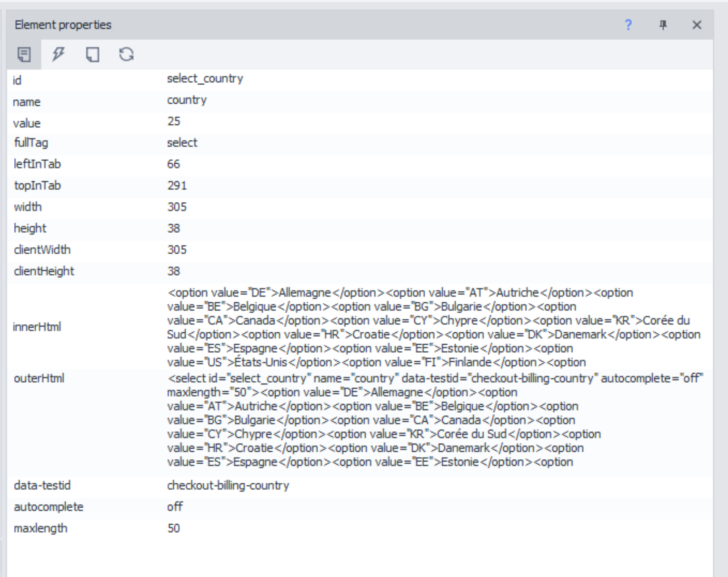Viewport: 728px width, 577px height.
Task: Select the innerHtml option markup value
Action: pyautogui.click(x=434, y=328)
